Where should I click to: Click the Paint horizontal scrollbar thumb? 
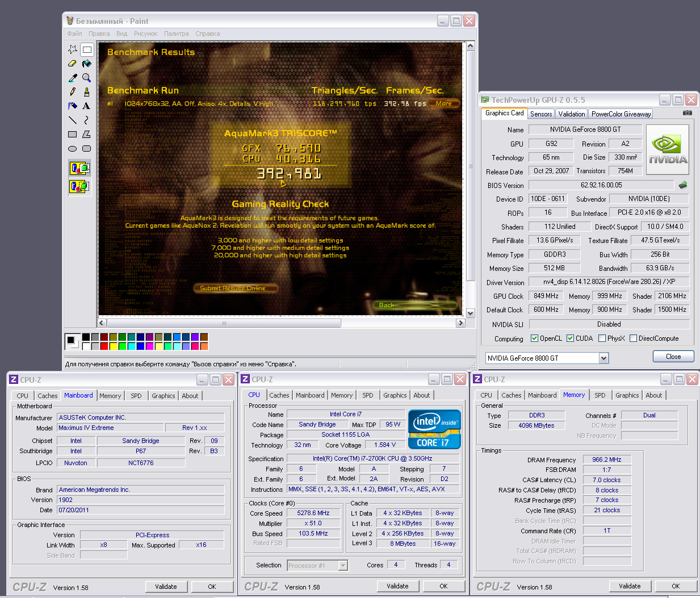[224, 323]
